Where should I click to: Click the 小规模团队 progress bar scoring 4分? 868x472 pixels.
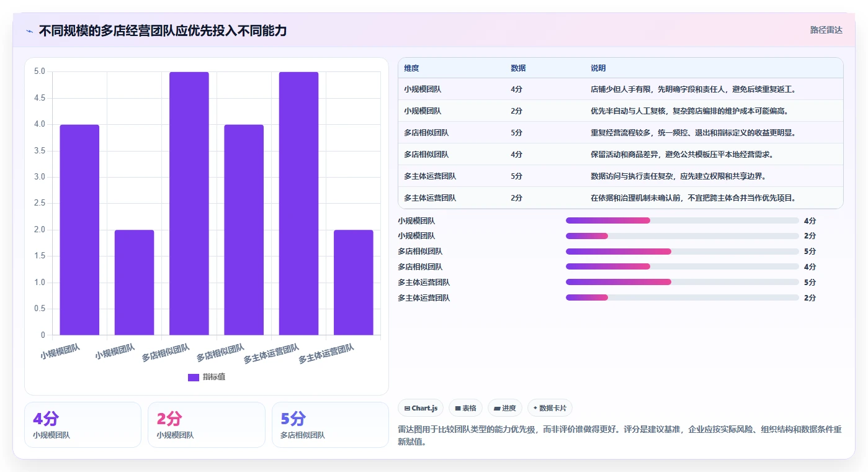pos(682,220)
